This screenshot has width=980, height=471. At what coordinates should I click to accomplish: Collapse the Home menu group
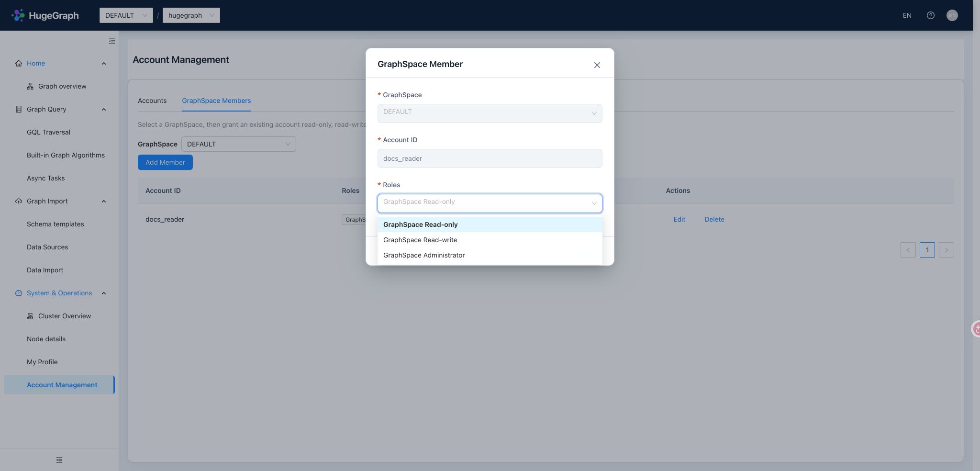coord(104,63)
